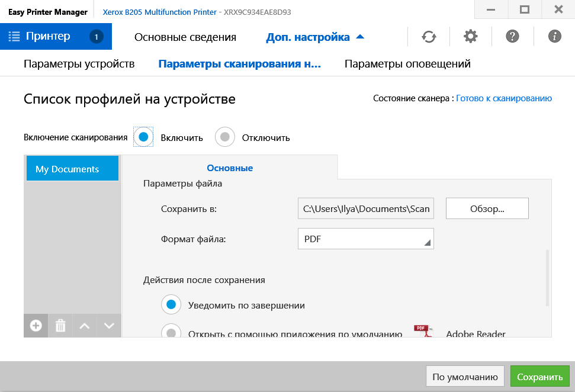Select the Включить radio button
575x392 pixels.
click(143, 137)
